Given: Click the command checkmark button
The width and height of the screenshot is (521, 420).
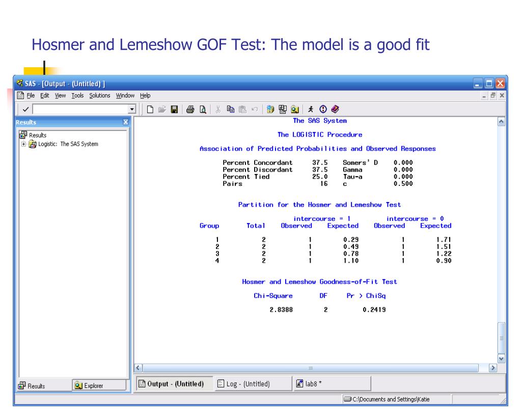Looking at the screenshot, I should click(x=25, y=109).
